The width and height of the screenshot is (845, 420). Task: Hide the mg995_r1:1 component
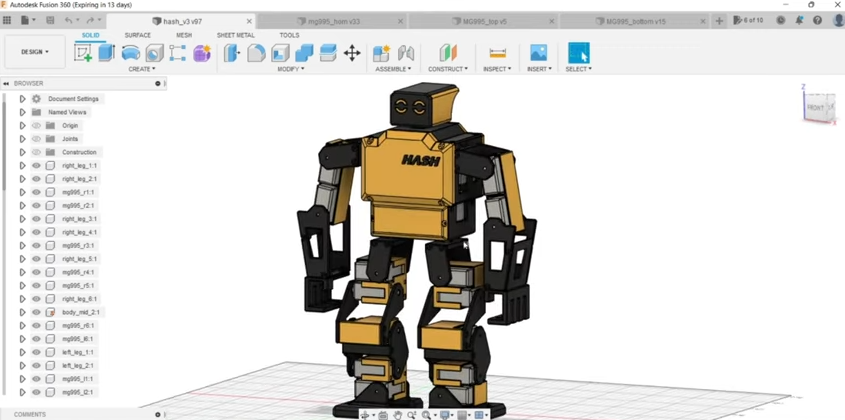tap(36, 192)
